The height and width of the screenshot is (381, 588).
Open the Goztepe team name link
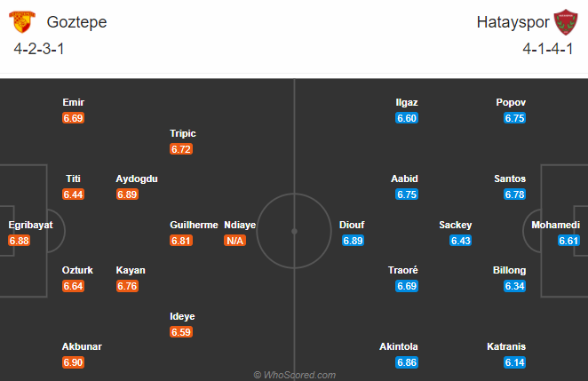tap(77, 21)
